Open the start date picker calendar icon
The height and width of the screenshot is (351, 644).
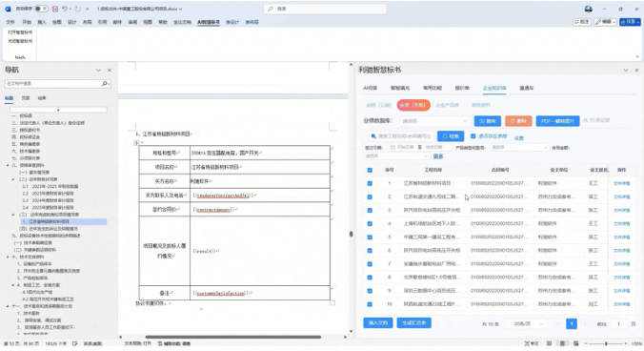392,147
